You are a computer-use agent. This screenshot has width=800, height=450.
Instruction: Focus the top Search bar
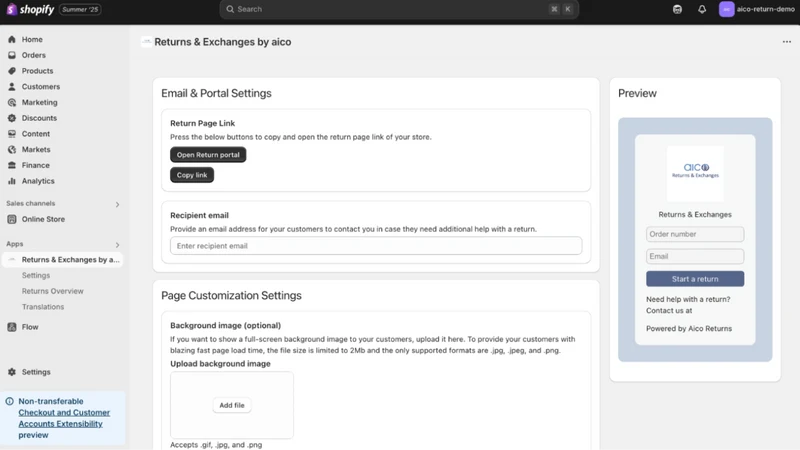point(399,9)
